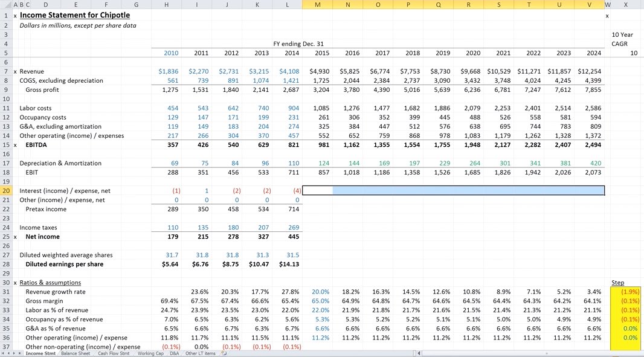Screen dimensions: 644x357
Task: Click the 'G&A as % of revenue' label
Action: coord(56,329)
